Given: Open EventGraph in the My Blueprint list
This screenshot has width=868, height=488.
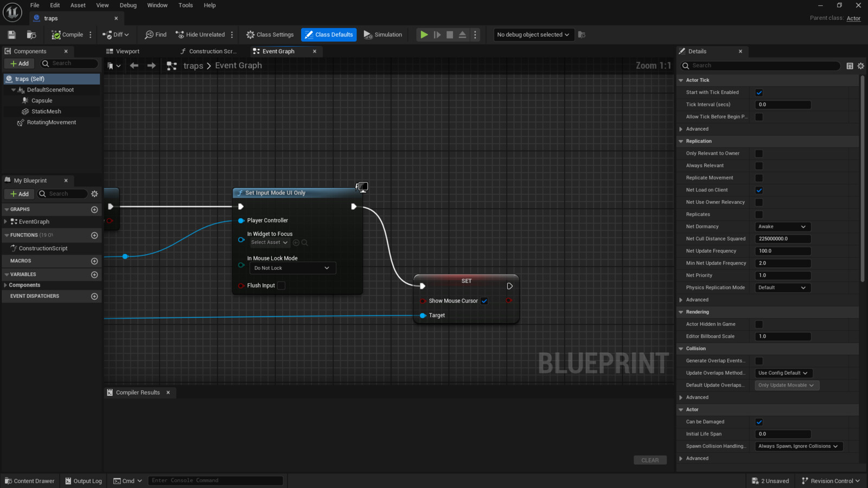Looking at the screenshot, I should click(34, 222).
